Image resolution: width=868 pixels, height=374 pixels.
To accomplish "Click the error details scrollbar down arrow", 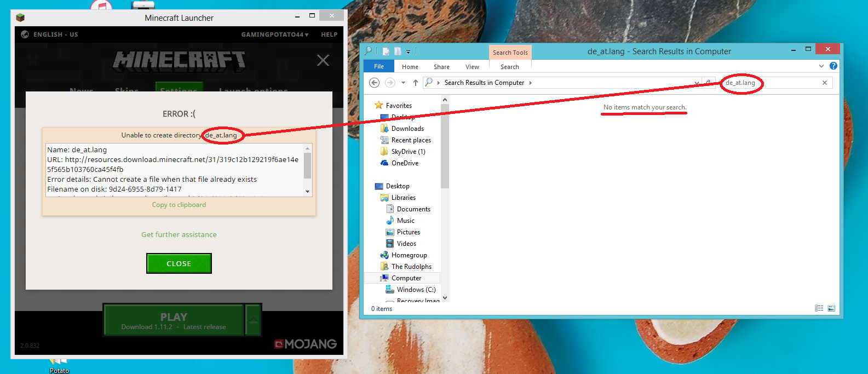I will coord(307,192).
